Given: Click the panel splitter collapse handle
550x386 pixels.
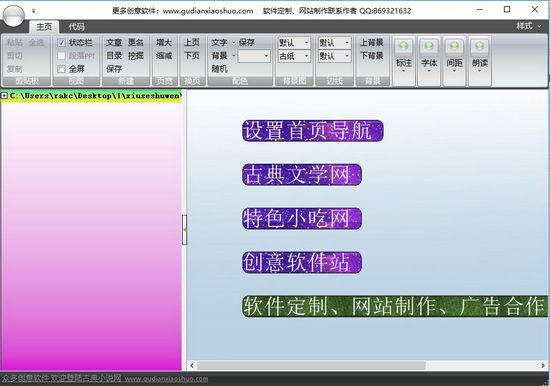Looking at the screenshot, I should point(185,230).
